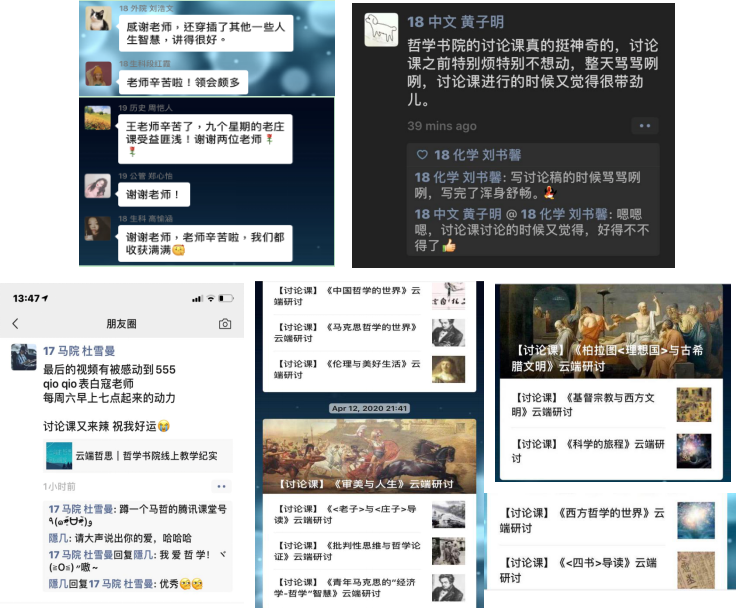Open the name link 18 中文 黄子明
The height and width of the screenshot is (608, 736).
click(x=455, y=22)
